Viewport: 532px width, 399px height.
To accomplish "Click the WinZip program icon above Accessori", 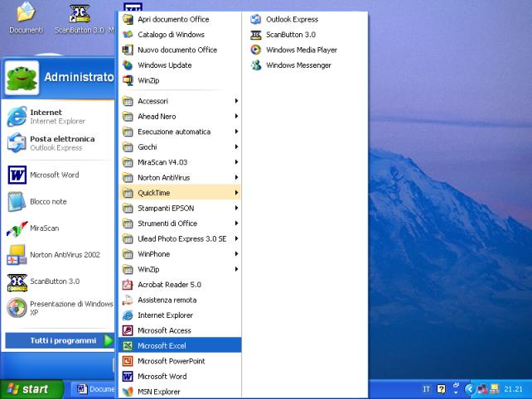I will point(128,80).
